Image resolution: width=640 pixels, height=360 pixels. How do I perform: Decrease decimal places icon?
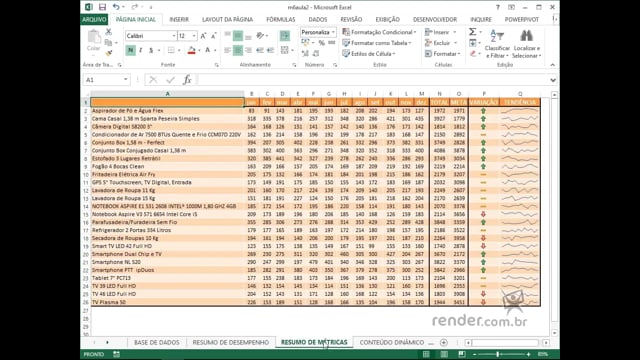coord(316,53)
